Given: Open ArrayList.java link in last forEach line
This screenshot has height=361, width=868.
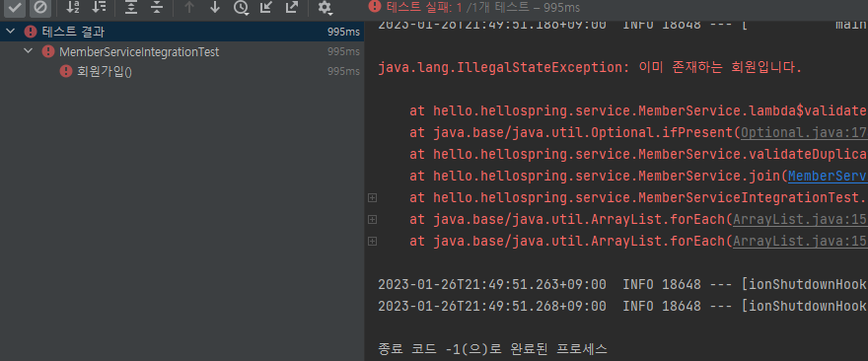Looking at the screenshot, I should pos(801,241).
